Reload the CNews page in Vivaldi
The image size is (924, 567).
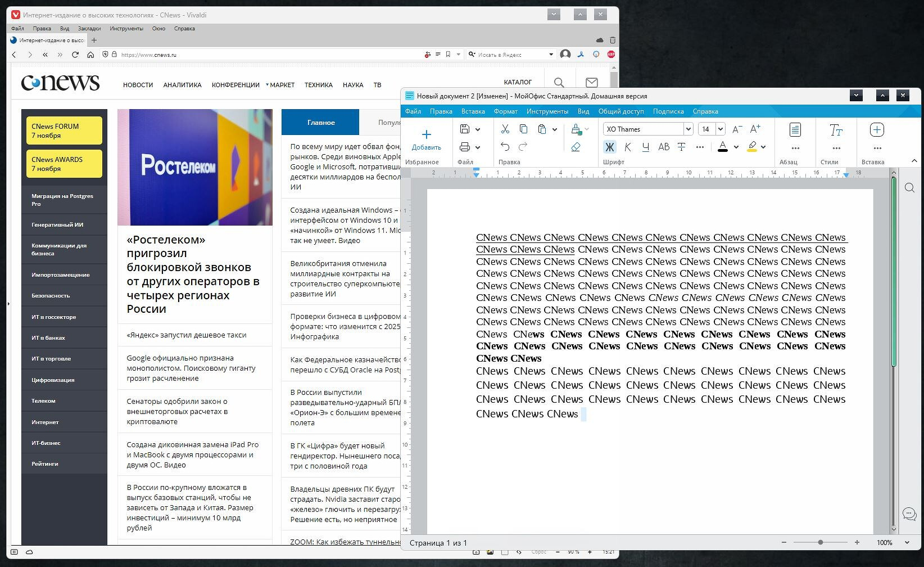pos(75,55)
